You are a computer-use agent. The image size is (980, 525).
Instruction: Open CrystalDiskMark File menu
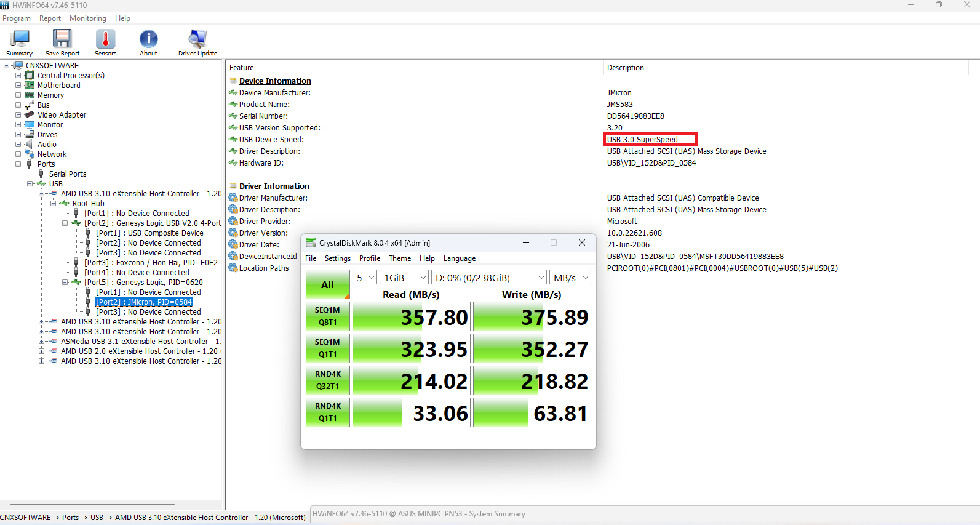311,258
